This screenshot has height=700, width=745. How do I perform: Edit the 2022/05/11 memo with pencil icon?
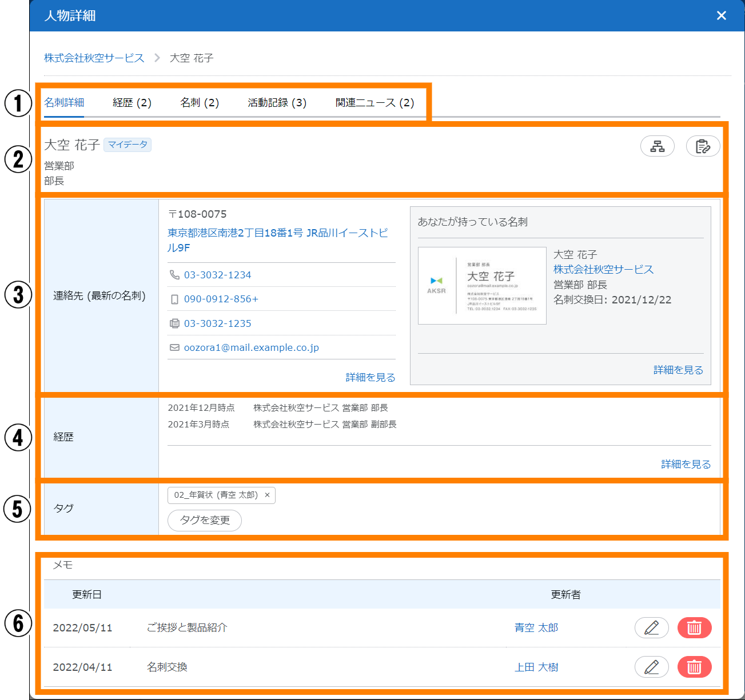coord(651,627)
